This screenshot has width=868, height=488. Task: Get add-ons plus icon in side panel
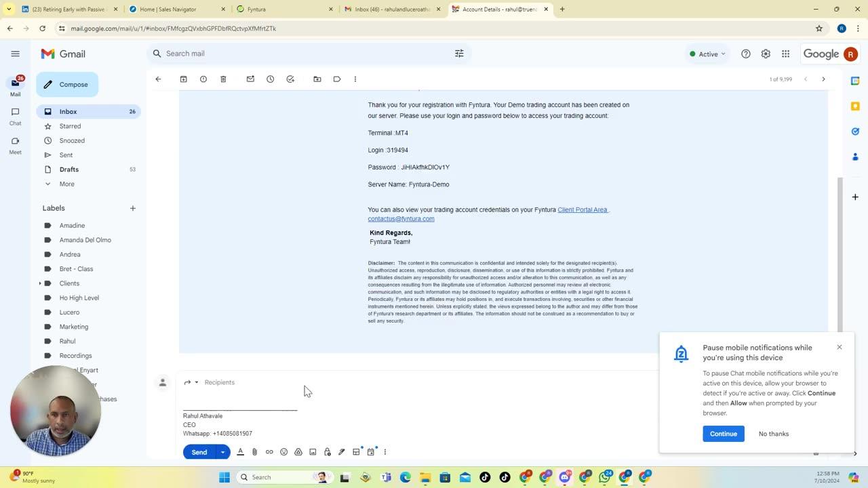(855, 197)
